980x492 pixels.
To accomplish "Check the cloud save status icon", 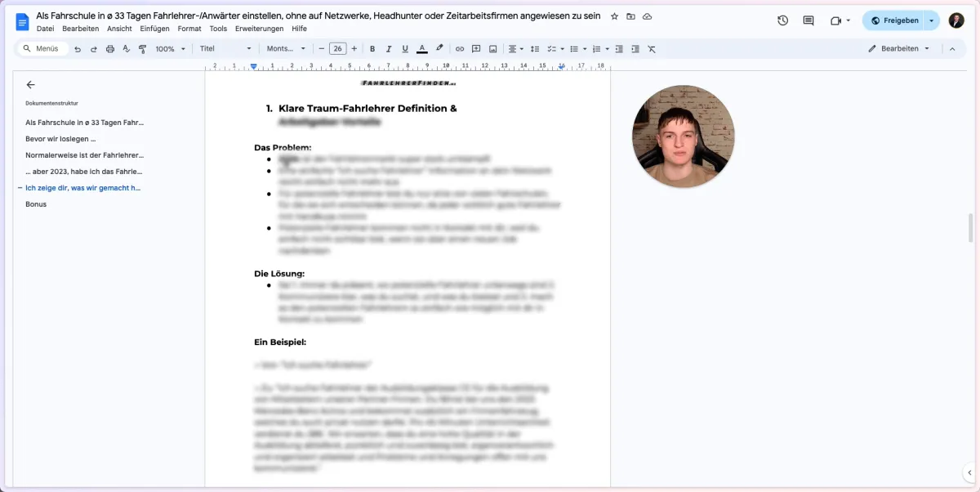I will coord(648,16).
